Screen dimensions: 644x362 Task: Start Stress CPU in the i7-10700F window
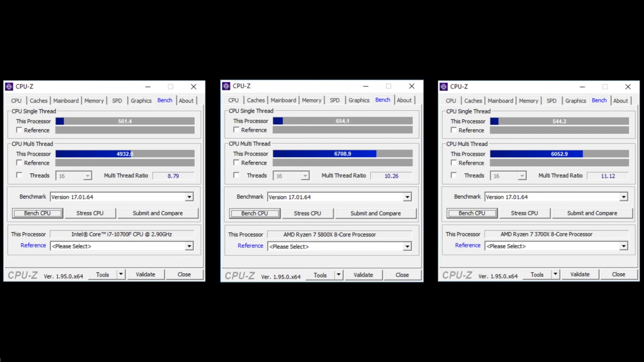(90, 213)
